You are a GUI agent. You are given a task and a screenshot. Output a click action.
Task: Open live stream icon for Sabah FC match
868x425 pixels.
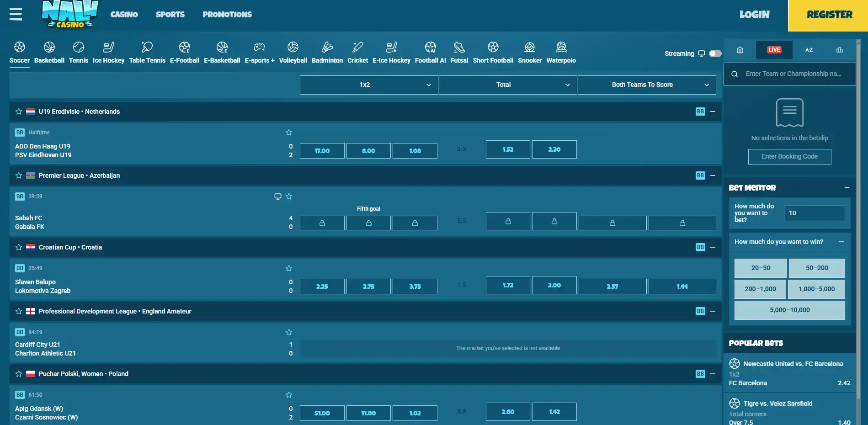[x=277, y=197]
